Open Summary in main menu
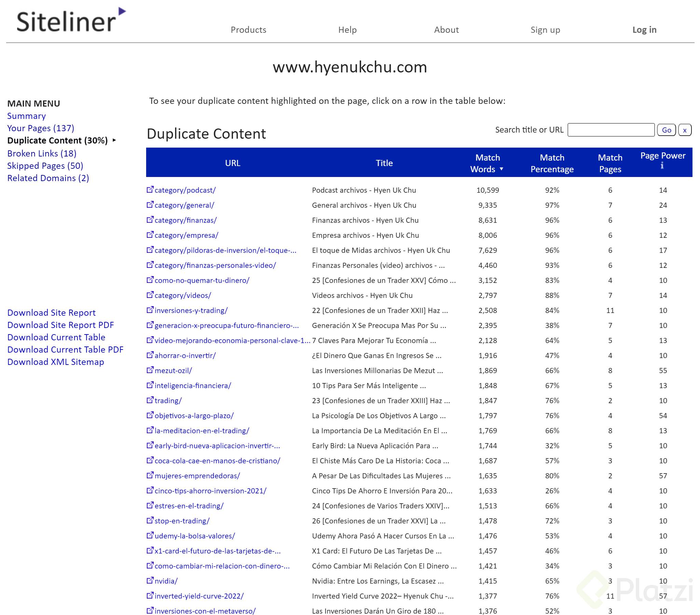This screenshot has height=615, width=700. coord(26,116)
